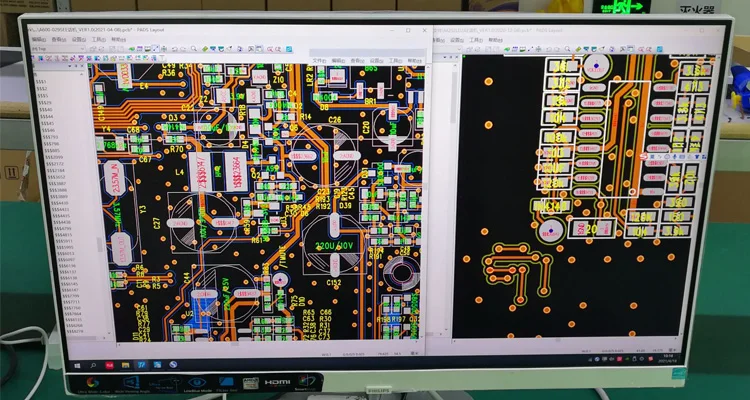Click first icon of left window's second toolbar row
750x400 pixels.
(40, 58)
